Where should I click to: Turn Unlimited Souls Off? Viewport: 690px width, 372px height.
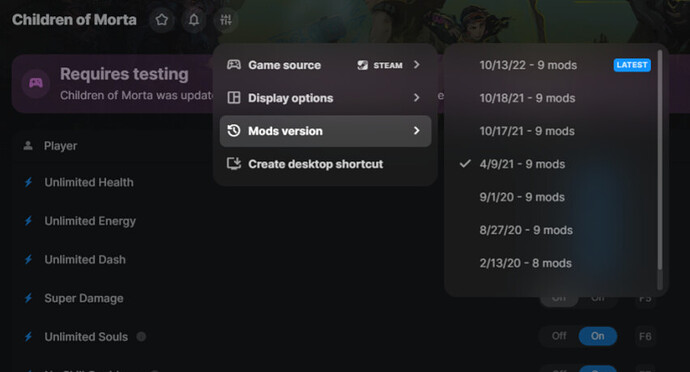(559, 336)
